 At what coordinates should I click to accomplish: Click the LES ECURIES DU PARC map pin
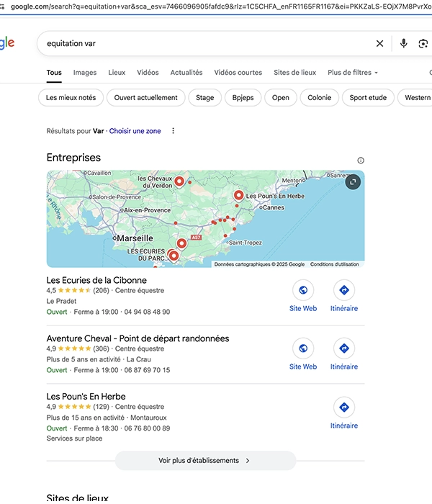[x=174, y=256]
